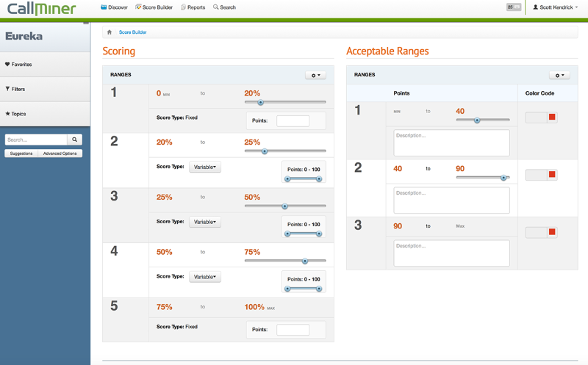Screen dimensions: 588x365
Task: Open Favorites with the heart icon
Action: [x=19, y=65]
